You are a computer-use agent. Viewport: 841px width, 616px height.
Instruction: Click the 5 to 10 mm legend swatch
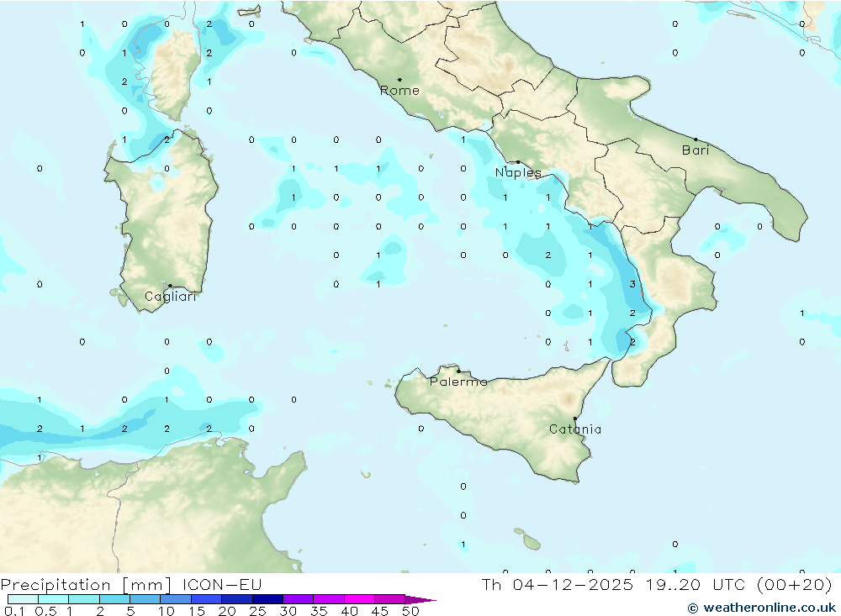(145, 599)
